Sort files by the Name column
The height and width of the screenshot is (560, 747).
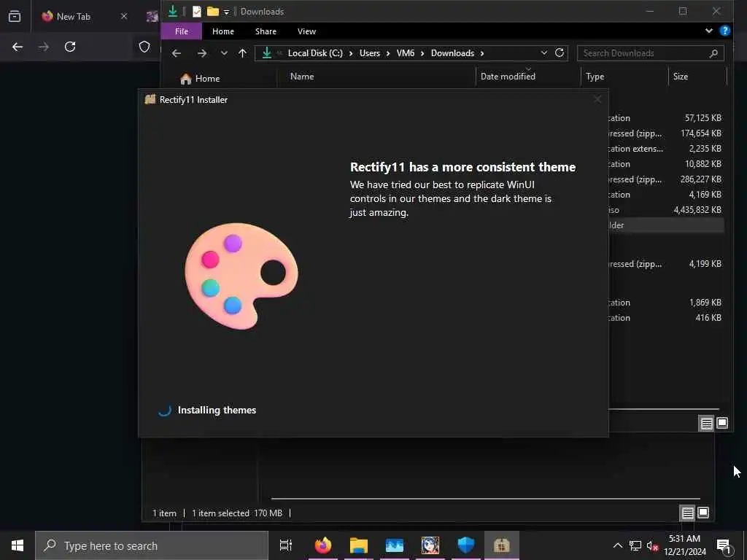pos(302,77)
